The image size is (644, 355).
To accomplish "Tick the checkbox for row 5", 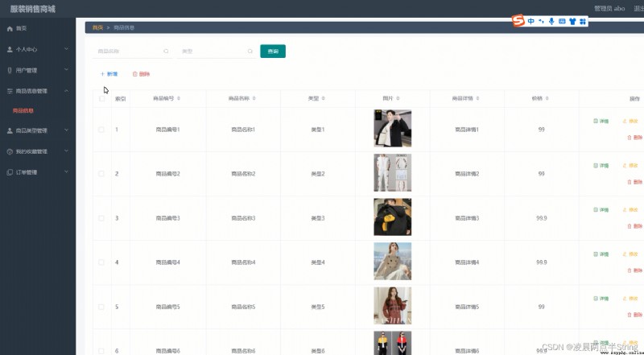I will click(101, 307).
